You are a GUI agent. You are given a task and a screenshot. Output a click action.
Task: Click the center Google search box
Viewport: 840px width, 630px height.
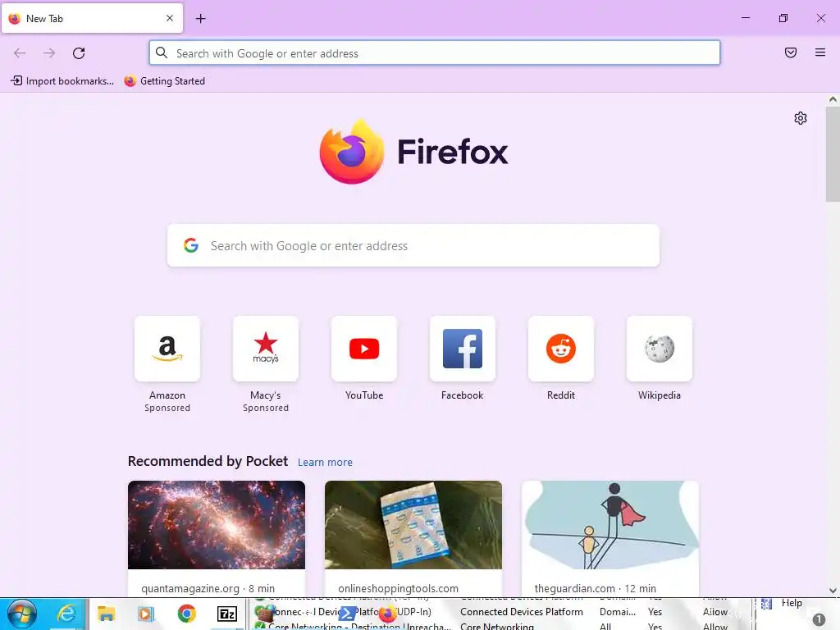click(x=413, y=245)
